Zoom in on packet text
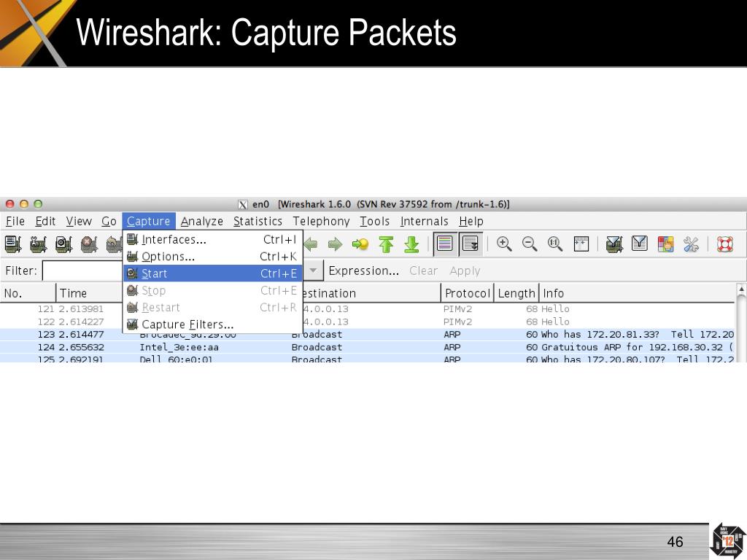Image resolution: width=747 pixels, height=560 pixels. (504, 244)
